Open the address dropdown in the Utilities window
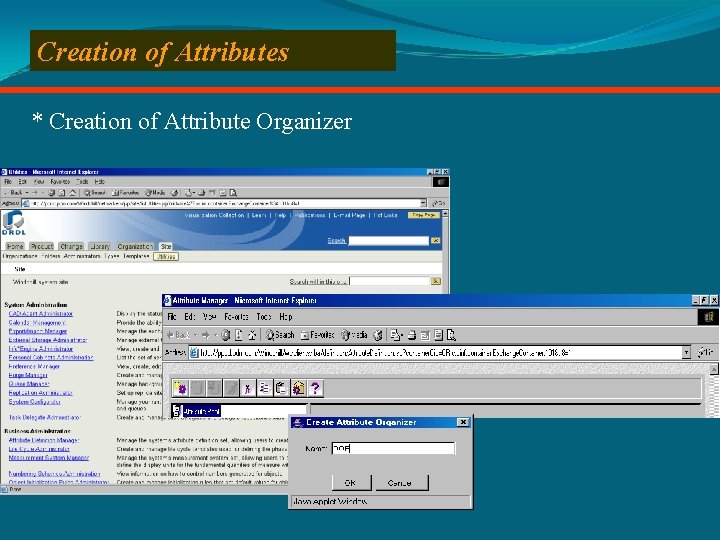 (423, 203)
